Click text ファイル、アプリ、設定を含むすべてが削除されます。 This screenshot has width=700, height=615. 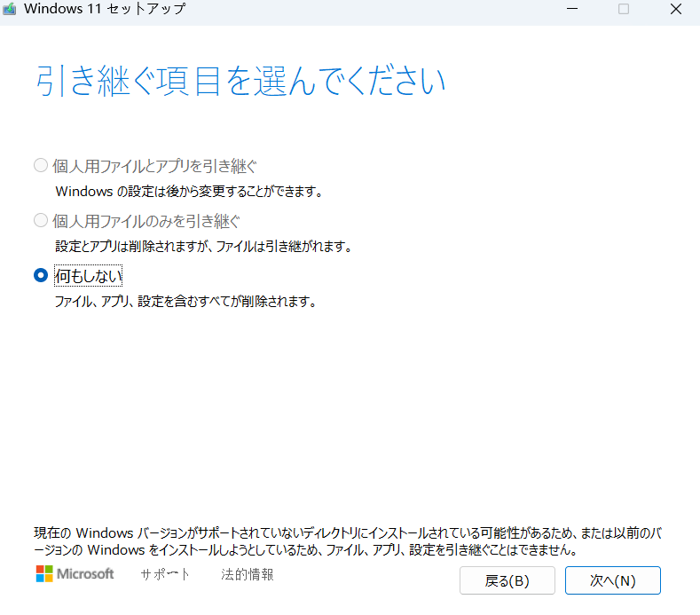coord(185,302)
